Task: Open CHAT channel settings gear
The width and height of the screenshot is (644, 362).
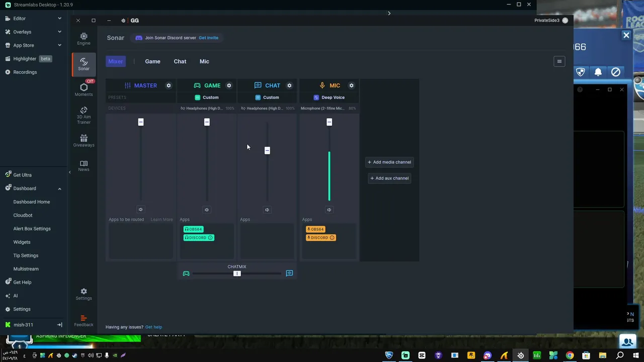Action: pyautogui.click(x=289, y=85)
